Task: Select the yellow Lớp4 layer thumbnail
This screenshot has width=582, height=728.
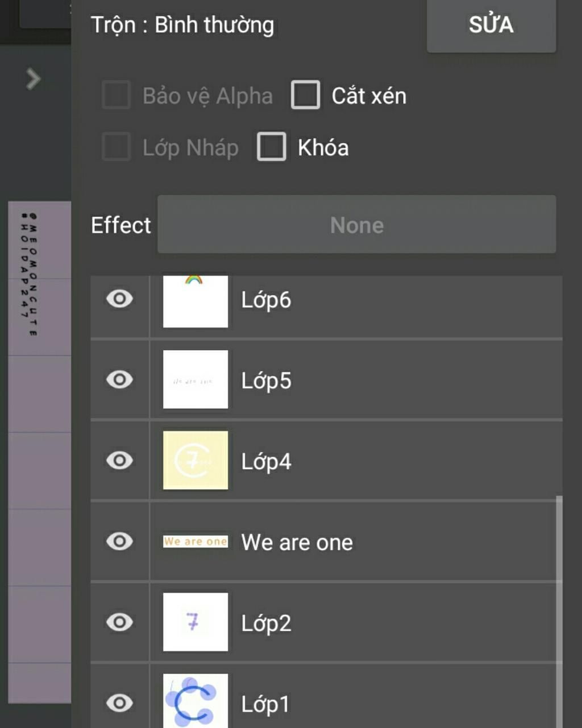Action: 196,460
